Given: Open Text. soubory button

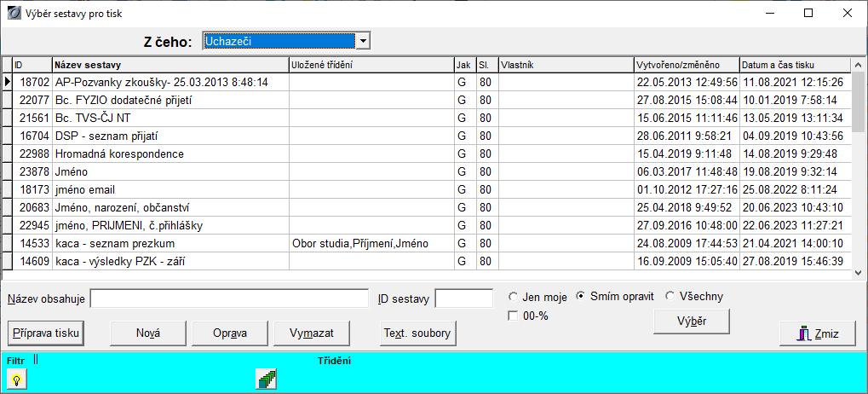Looking at the screenshot, I should 418,333.
